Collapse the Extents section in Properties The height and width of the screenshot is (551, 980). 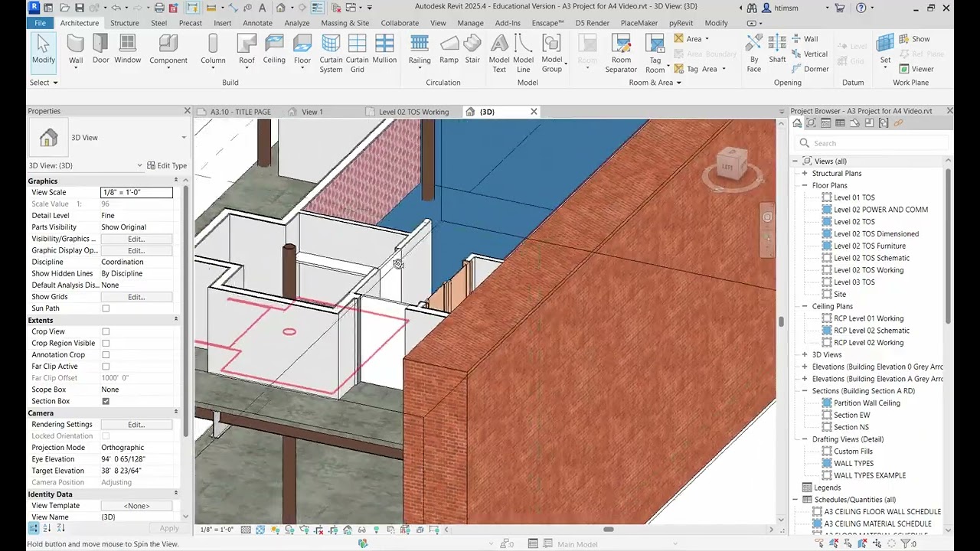point(176,320)
